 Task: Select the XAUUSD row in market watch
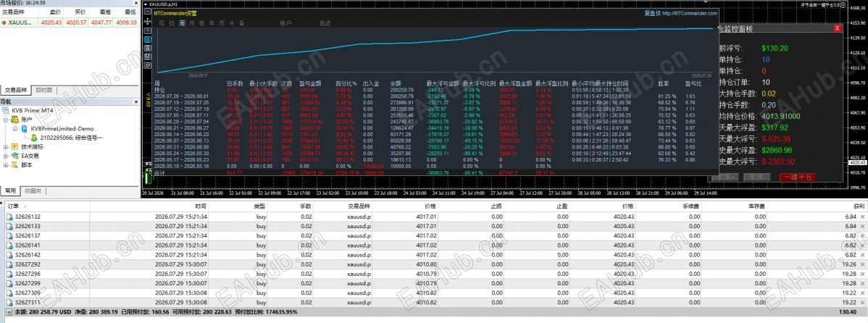point(69,22)
